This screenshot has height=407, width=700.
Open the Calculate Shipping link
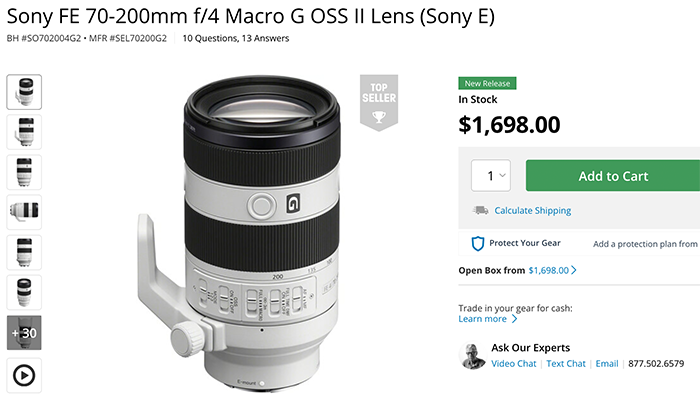[533, 210]
